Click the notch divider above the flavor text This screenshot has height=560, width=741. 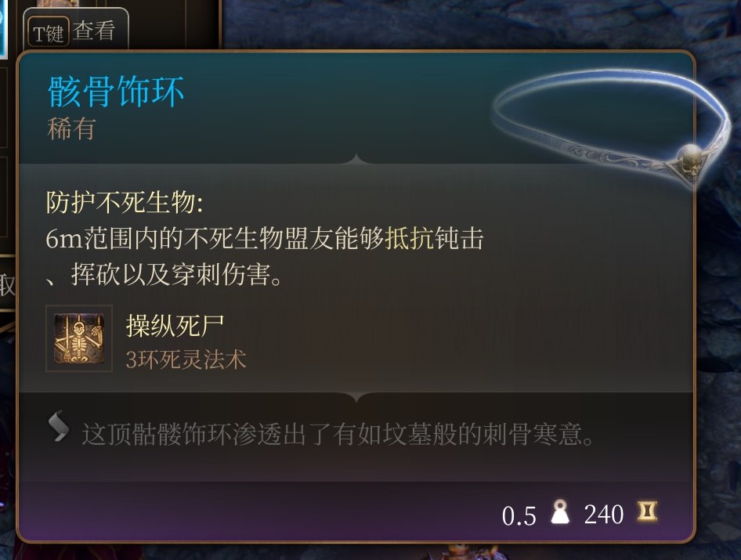point(356,398)
